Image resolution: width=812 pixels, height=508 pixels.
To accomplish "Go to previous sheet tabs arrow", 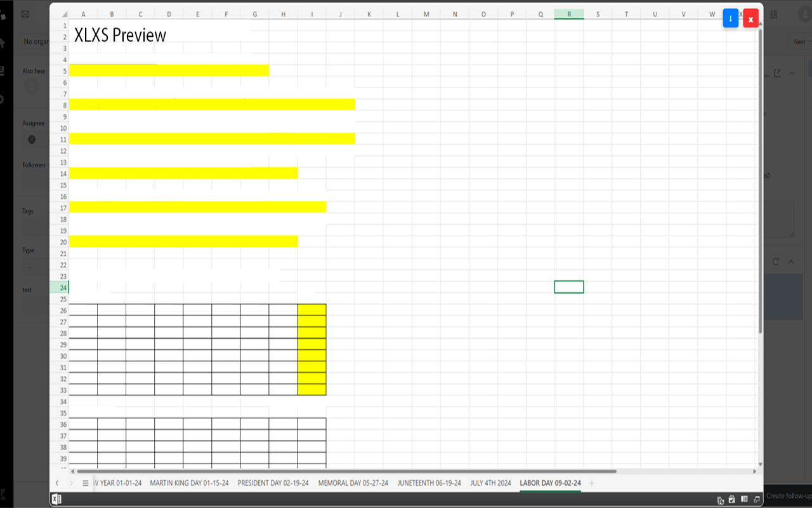I will [x=57, y=483].
